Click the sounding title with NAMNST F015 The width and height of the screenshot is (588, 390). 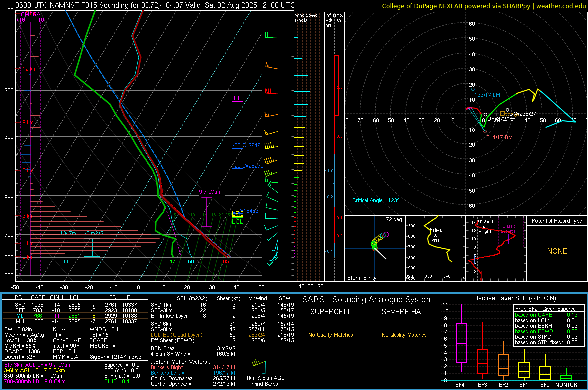coord(155,5)
